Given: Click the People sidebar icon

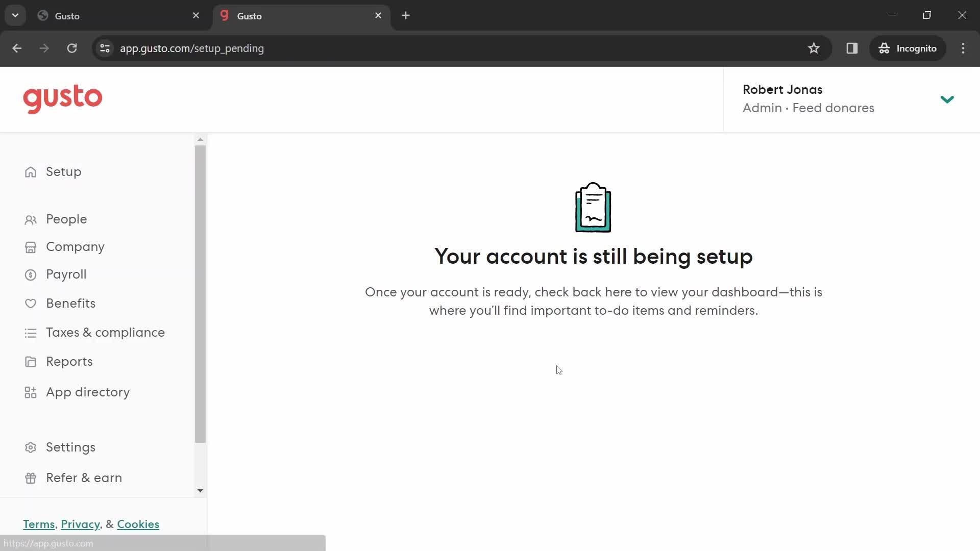Looking at the screenshot, I should click(31, 219).
